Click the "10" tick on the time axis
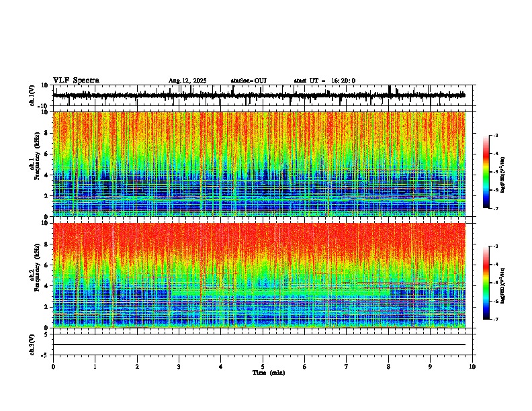Screen dimensions: 532x411 point(472,367)
